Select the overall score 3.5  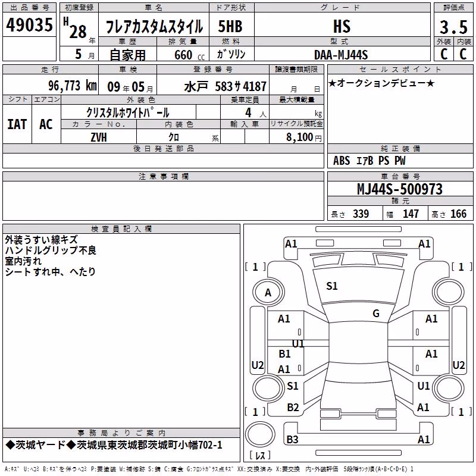(x=453, y=27)
